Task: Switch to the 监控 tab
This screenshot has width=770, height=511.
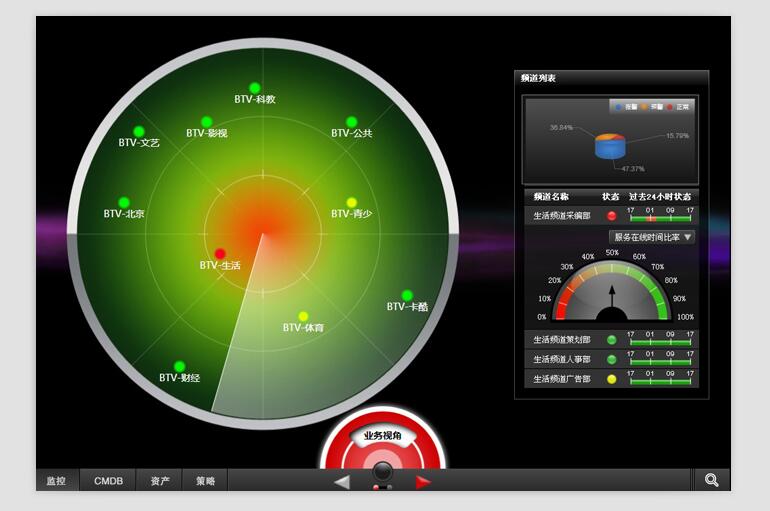Action: 57,481
